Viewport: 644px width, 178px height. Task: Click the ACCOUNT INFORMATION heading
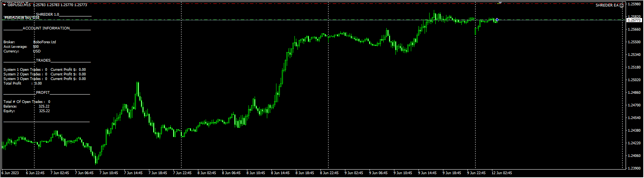tap(46, 28)
